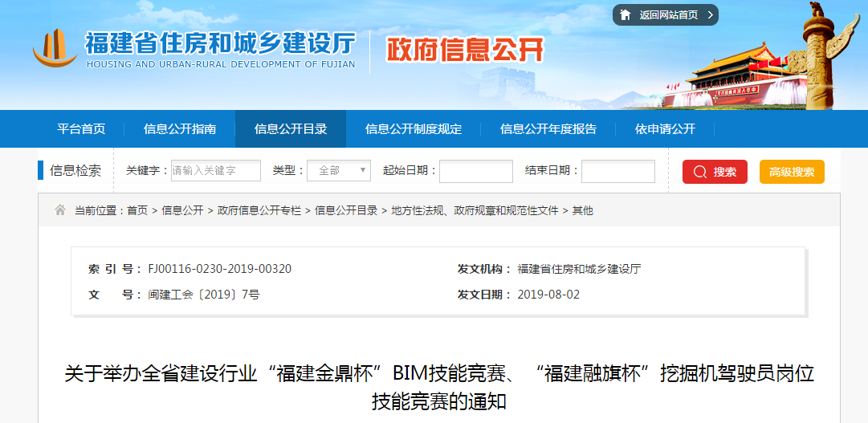Click the house icon in return-home button
Screen dimensions: 868x423
[x=626, y=15]
